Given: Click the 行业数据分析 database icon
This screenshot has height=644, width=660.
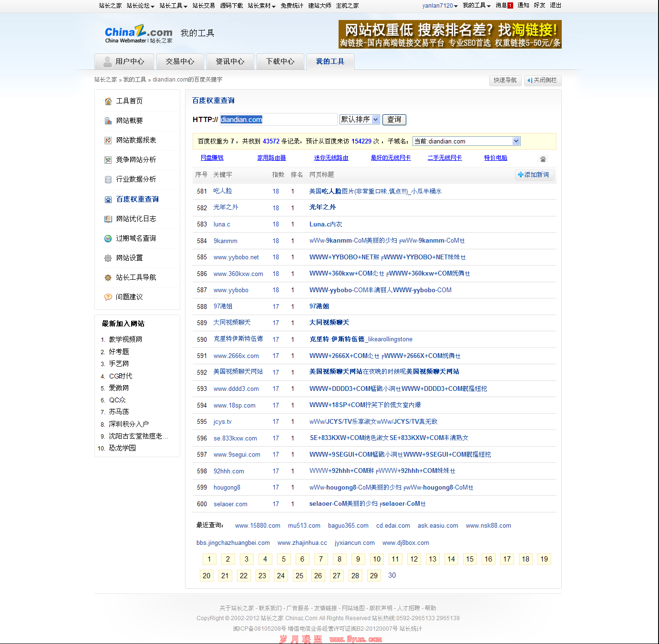Looking at the screenshot, I should point(108,179).
